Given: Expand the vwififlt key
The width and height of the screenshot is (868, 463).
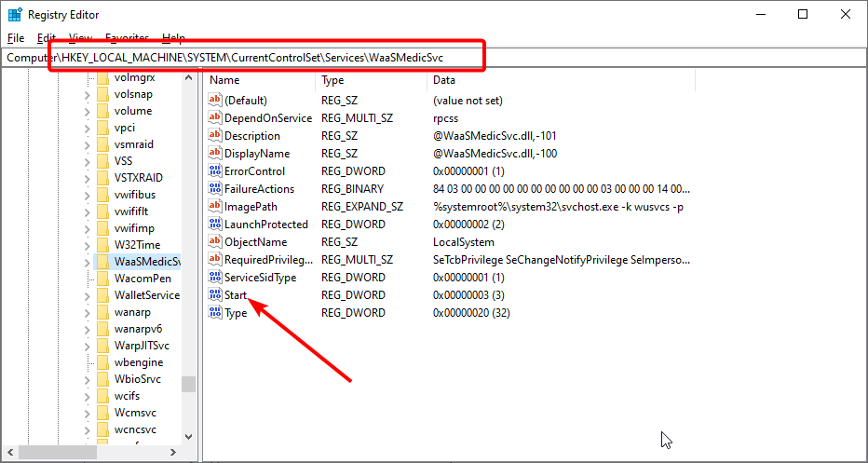Looking at the screenshot, I should click(87, 211).
